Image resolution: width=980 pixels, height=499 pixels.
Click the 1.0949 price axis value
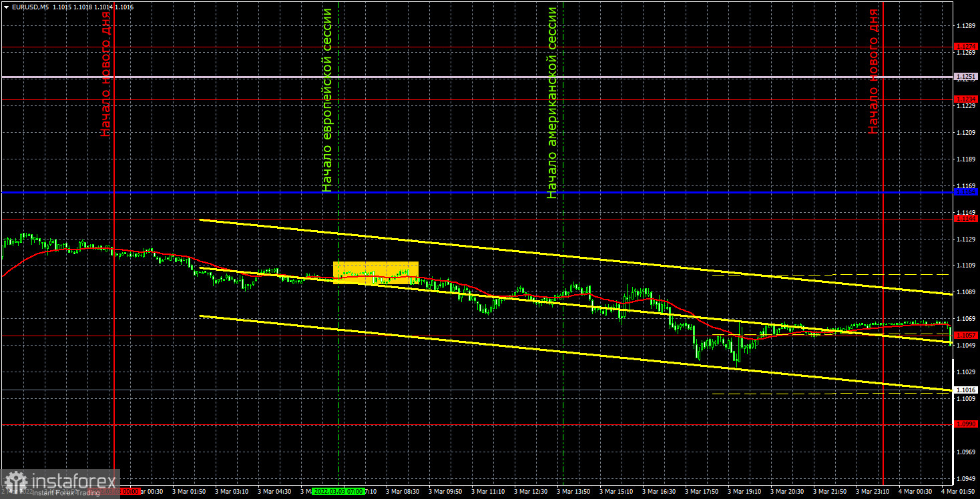point(967,478)
